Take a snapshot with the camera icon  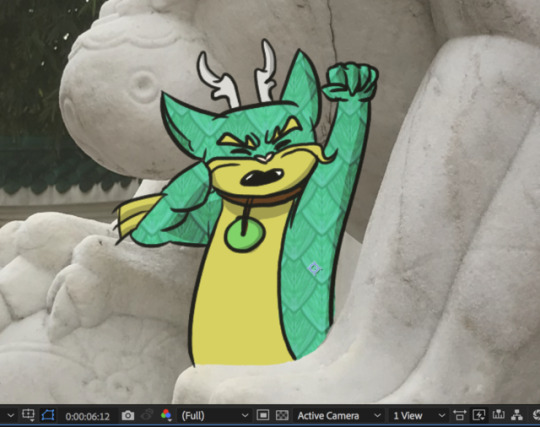pos(128,416)
